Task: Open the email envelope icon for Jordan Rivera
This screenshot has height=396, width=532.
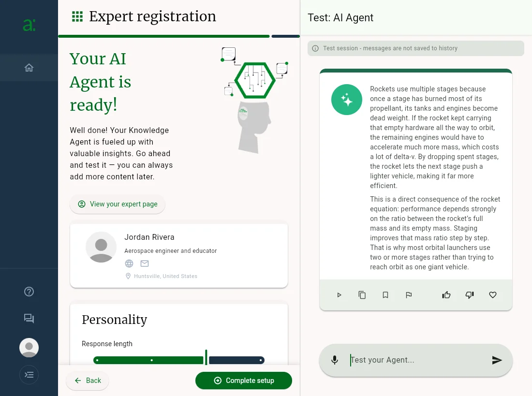Action: point(145,264)
